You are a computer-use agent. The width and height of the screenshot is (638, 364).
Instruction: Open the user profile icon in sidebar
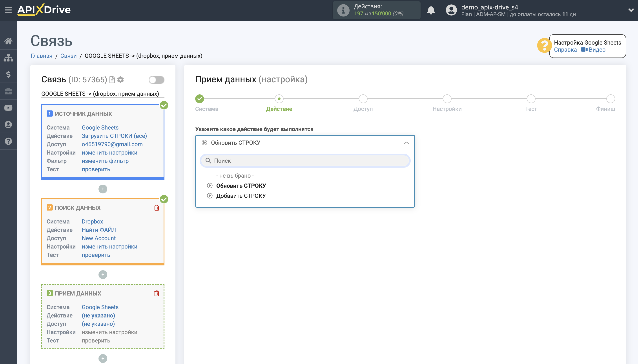point(8,124)
